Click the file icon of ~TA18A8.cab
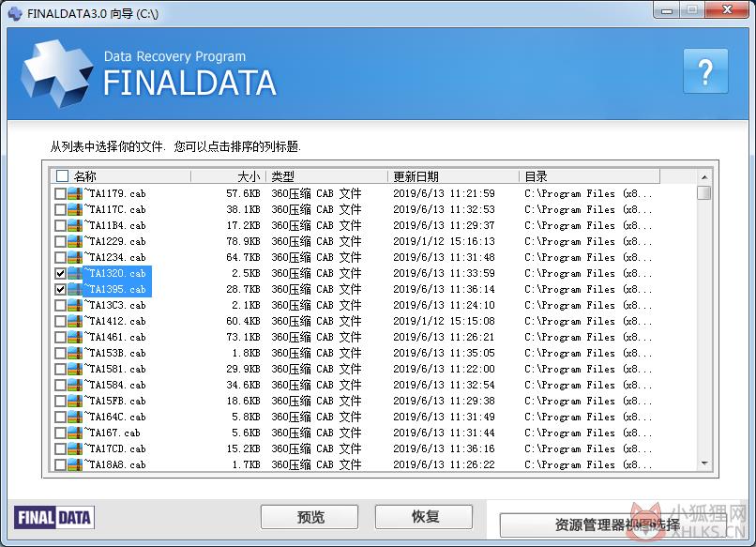The height and width of the screenshot is (547, 756). point(75,464)
